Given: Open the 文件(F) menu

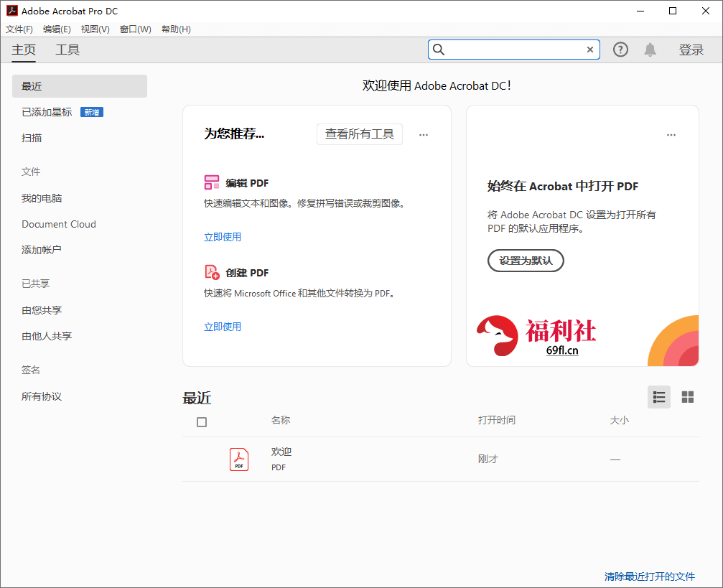Looking at the screenshot, I should pos(19,29).
